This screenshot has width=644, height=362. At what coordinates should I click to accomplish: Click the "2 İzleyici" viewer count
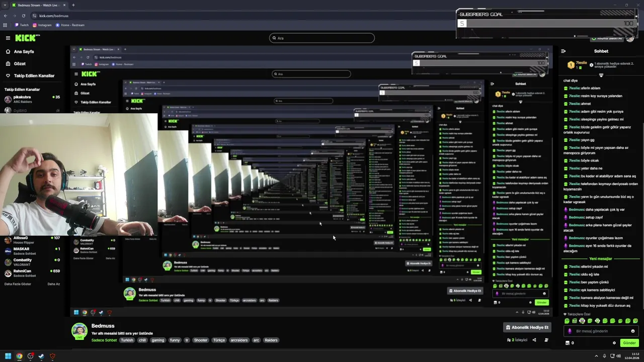[517, 340]
